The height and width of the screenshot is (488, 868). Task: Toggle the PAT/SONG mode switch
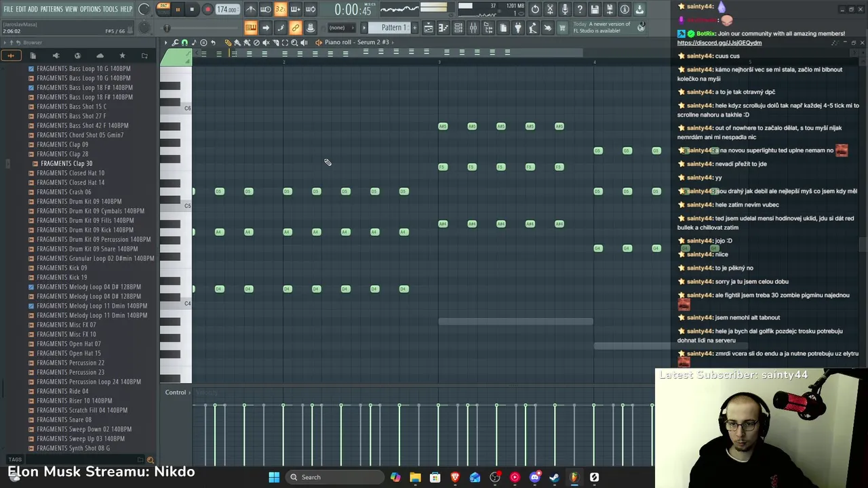pyautogui.click(x=163, y=9)
